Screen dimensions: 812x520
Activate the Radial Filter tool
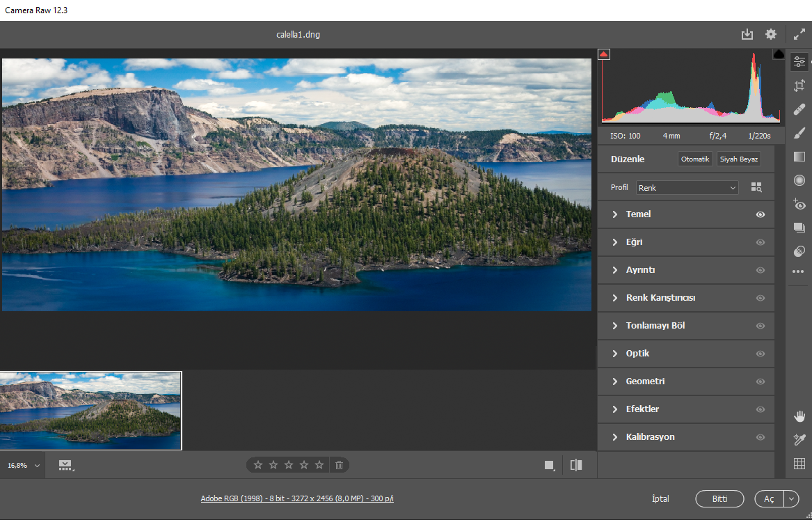799,180
